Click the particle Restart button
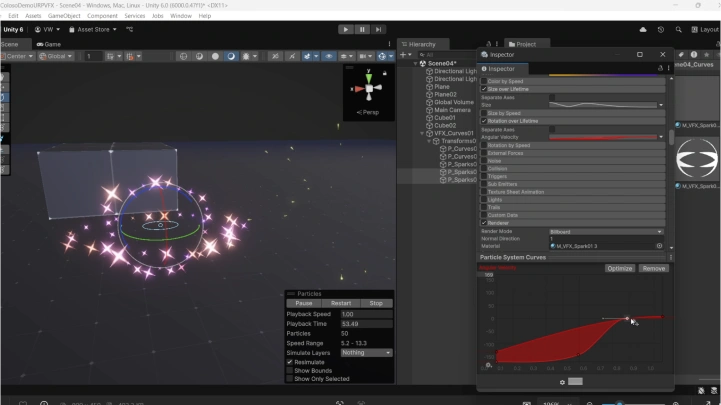This screenshot has width=721, height=405. 341,303
